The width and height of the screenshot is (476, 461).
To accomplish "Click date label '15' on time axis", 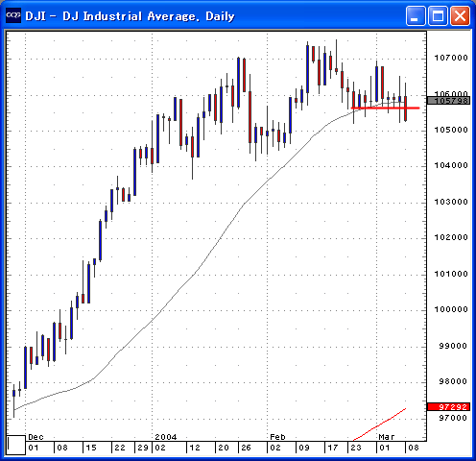I will tap(91, 448).
